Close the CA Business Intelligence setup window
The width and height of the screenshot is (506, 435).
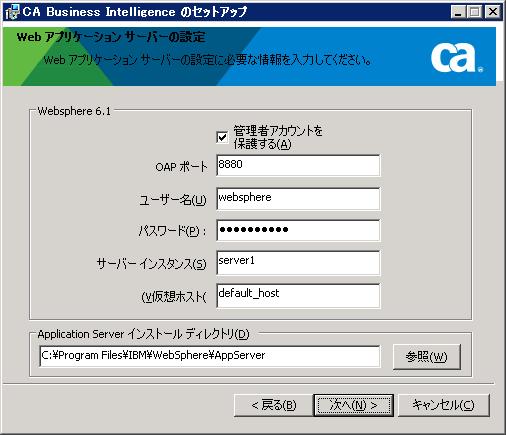[493, 12]
